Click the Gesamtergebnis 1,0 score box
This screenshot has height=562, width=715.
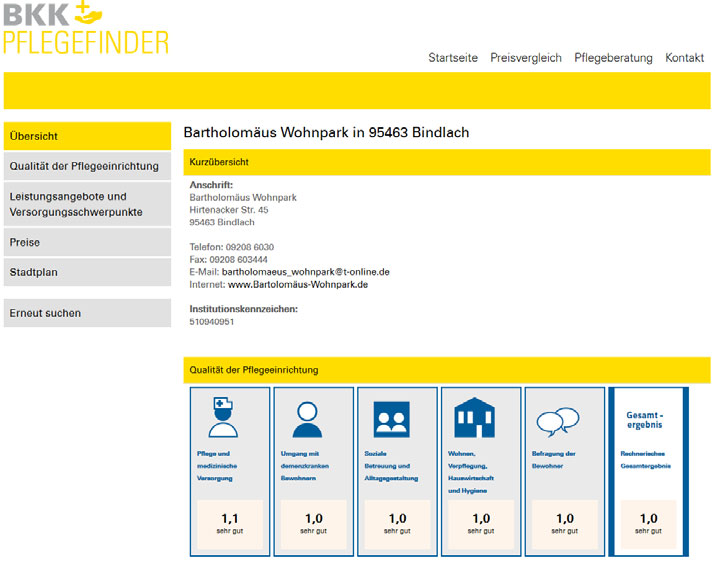(648, 524)
